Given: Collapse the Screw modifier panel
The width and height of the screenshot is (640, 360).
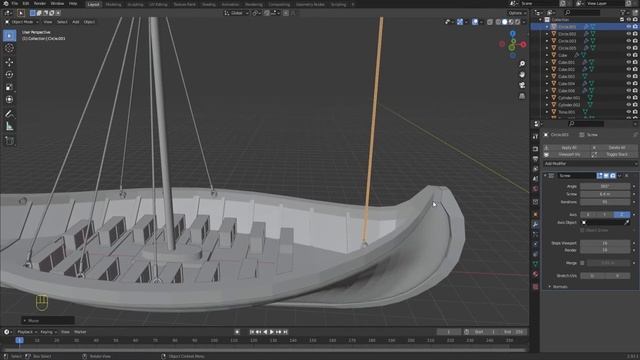Looking at the screenshot, I should coord(545,176).
